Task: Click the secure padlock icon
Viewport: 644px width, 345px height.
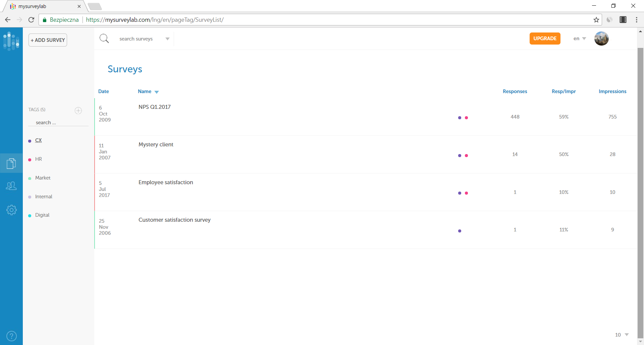Action: pyautogui.click(x=44, y=20)
